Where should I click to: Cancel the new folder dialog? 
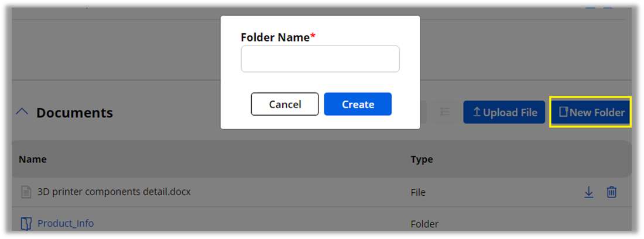(285, 104)
